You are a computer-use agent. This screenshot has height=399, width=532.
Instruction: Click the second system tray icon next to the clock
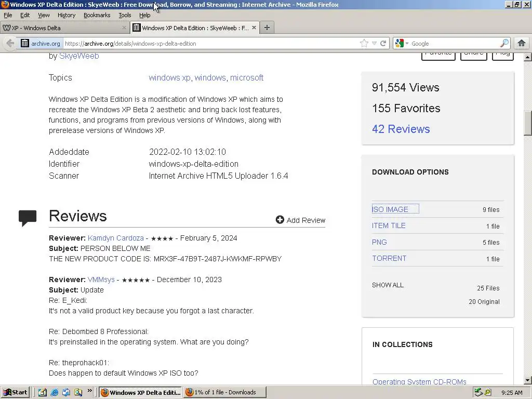(x=488, y=393)
